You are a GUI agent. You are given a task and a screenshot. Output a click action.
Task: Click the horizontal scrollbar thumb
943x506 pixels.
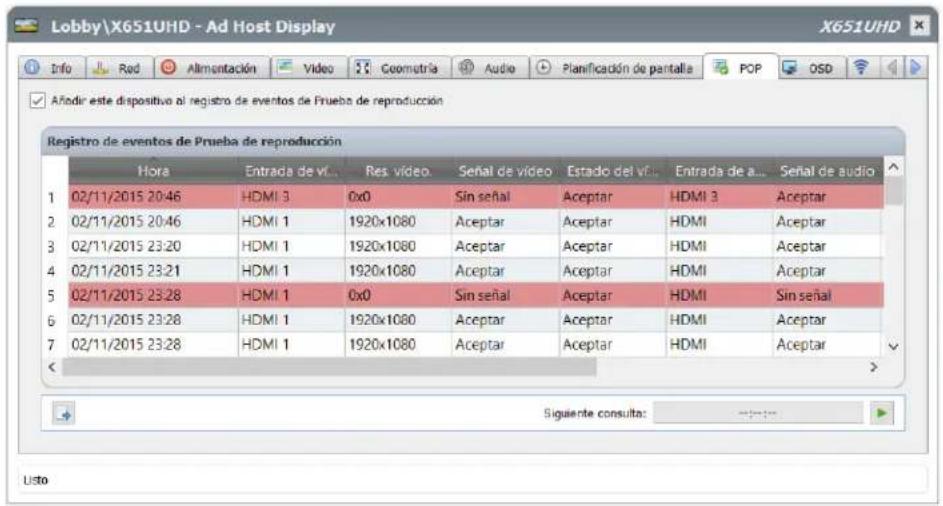tap(330, 367)
